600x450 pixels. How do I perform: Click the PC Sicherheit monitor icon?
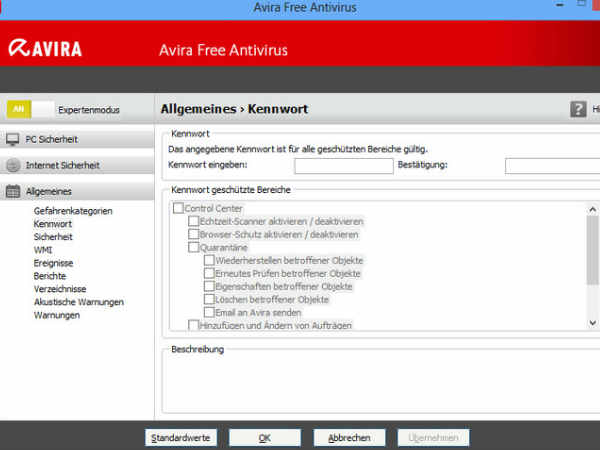13,139
